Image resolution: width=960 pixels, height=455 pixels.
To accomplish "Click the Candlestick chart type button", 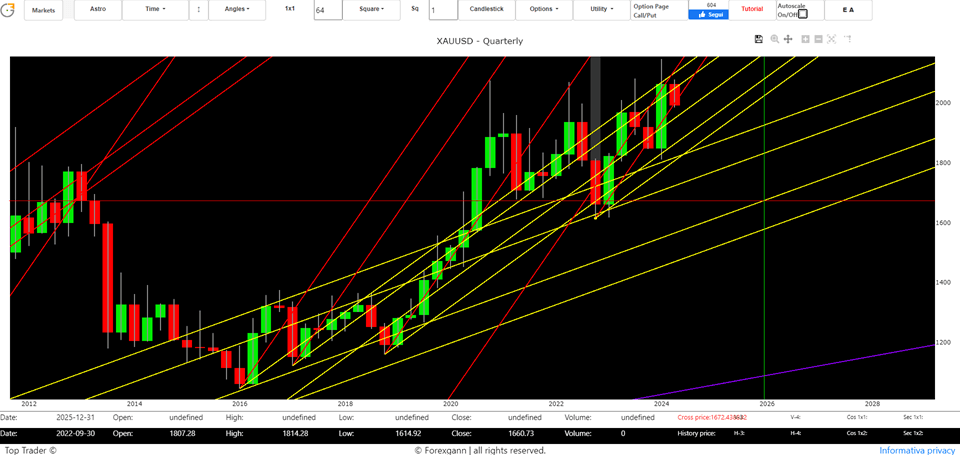I will coord(486,10).
